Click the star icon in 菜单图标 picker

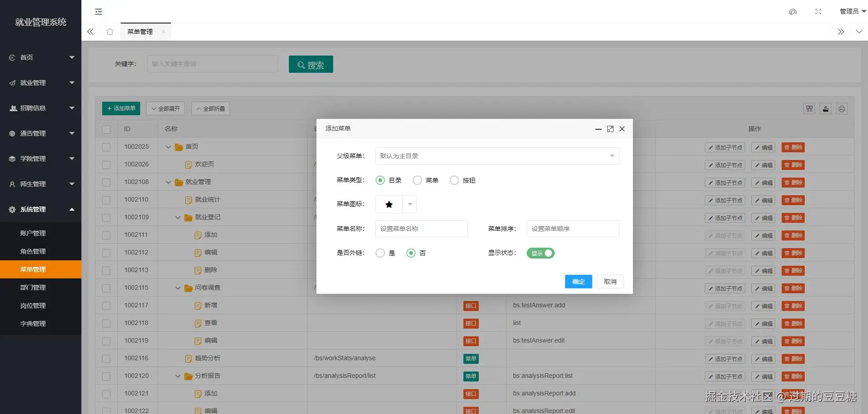[x=389, y=204]
